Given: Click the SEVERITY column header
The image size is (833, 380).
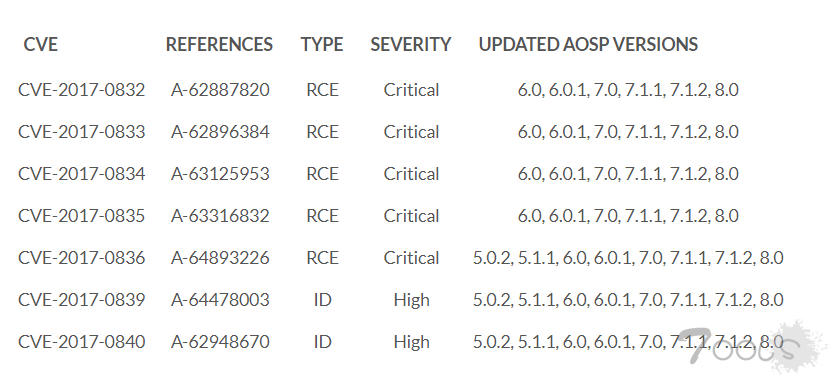Looking at the screenshot, I should [411, 44].
